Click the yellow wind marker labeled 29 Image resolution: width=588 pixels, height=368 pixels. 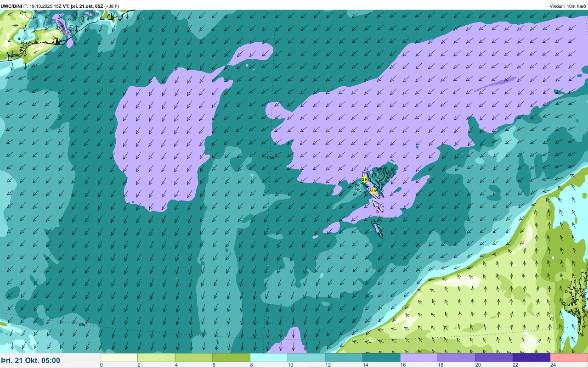[x=364, y=179]
